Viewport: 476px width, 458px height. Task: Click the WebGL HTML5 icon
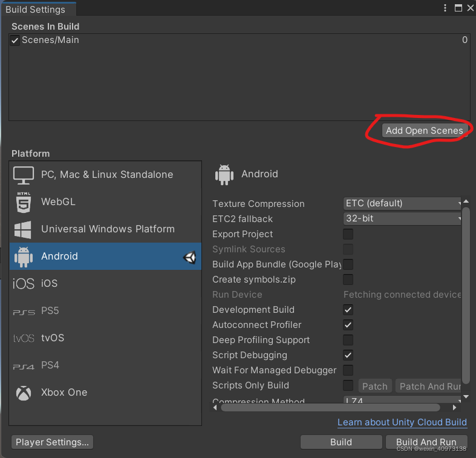coord(24,202)
